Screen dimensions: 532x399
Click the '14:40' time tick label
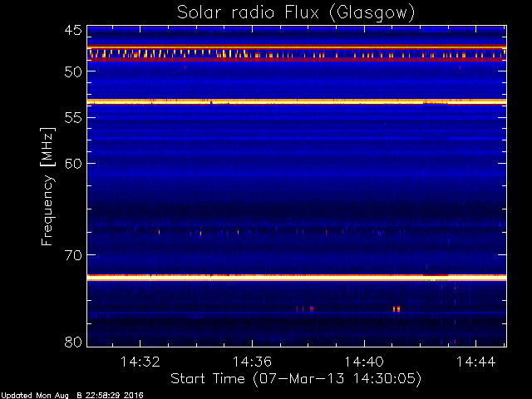tap(364, 362)
